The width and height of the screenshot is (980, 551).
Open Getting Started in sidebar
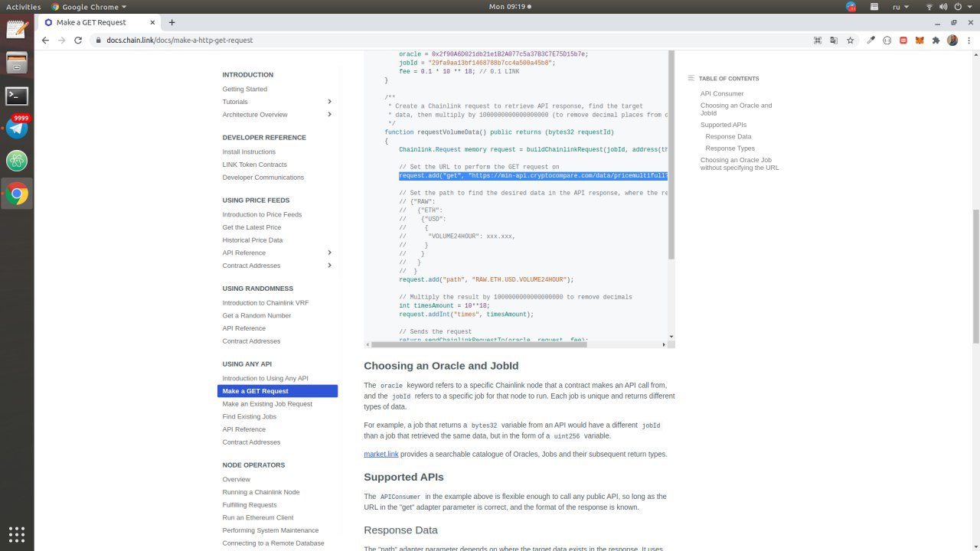[x=245, y=89]
